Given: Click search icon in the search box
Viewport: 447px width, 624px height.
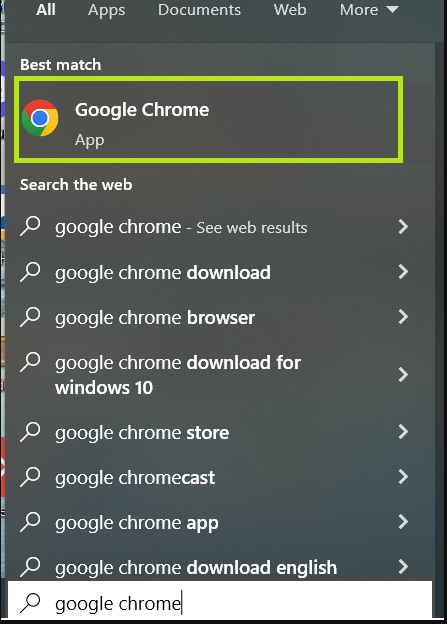Looking at the screenshot, I should [x=30, y=603].
